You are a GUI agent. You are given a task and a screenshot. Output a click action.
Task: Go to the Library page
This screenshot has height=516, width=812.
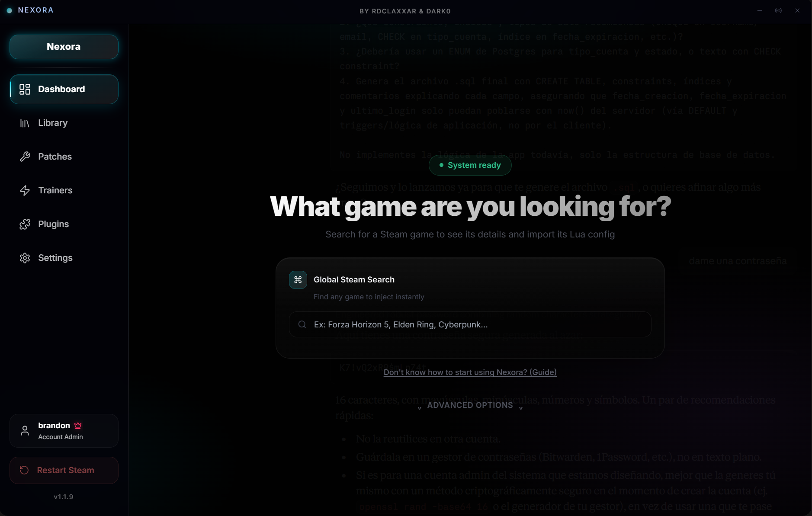(64, 123)
